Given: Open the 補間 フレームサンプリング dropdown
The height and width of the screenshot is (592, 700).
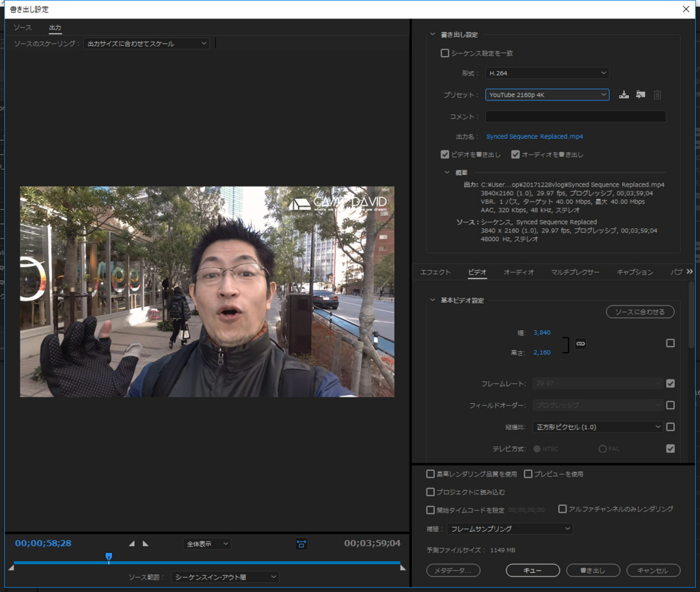Looking at the screenshot, I should [510, 528].
